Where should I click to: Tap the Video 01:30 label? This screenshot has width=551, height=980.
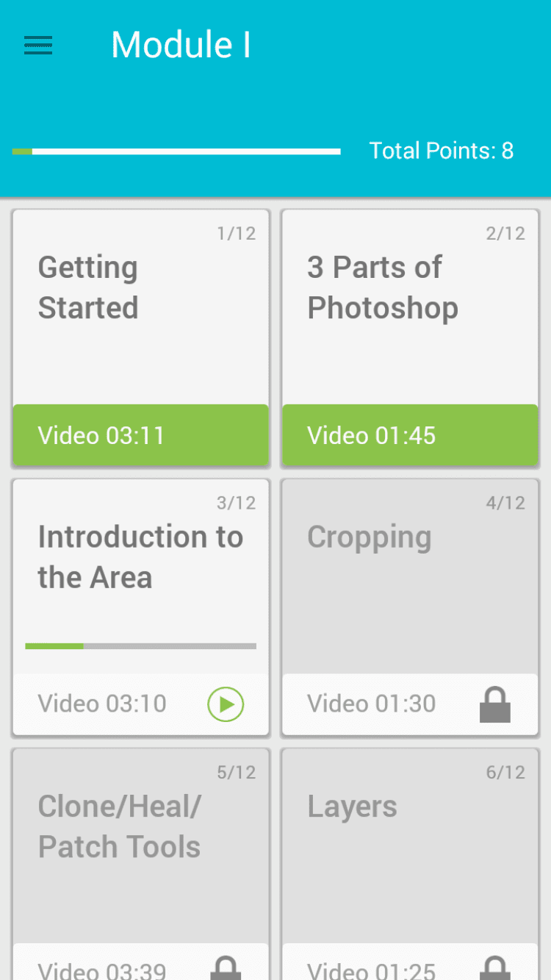point(371,704)
